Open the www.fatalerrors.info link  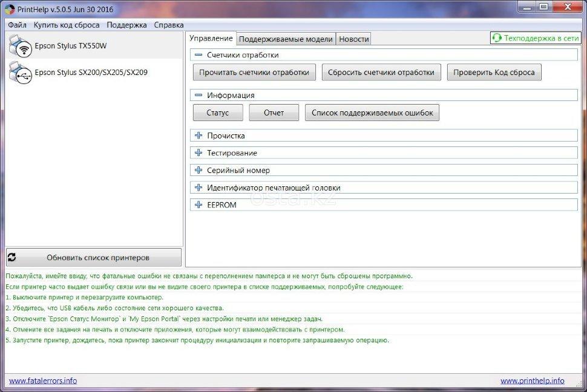click(43, 381)
